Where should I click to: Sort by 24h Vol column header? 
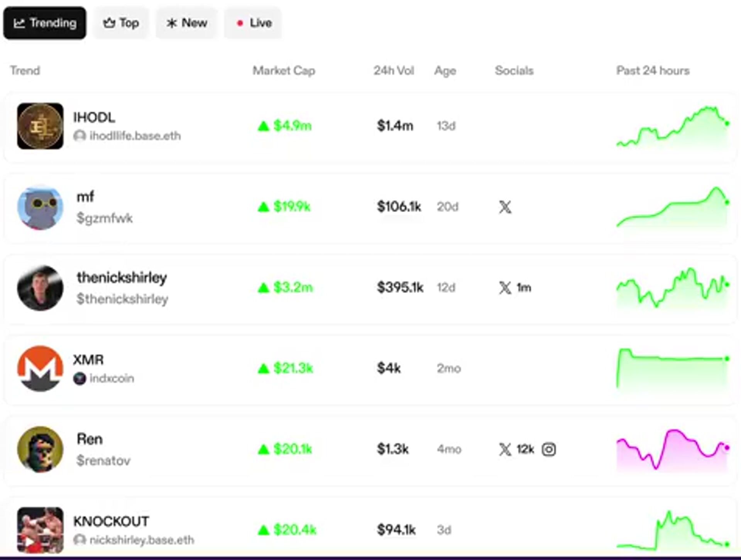393,71
